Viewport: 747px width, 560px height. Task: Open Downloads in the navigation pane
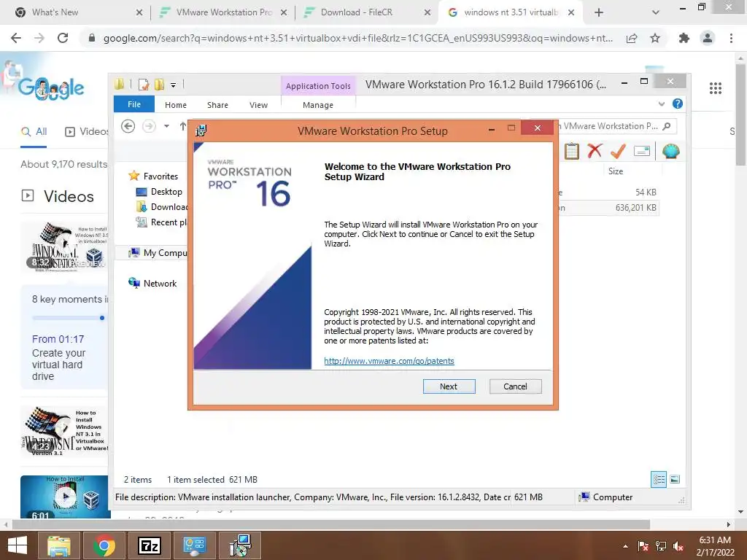pos(162,206)
